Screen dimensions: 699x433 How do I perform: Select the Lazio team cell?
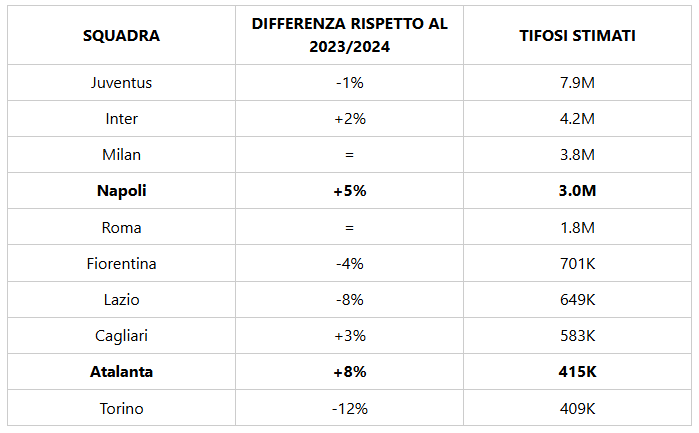121,299
